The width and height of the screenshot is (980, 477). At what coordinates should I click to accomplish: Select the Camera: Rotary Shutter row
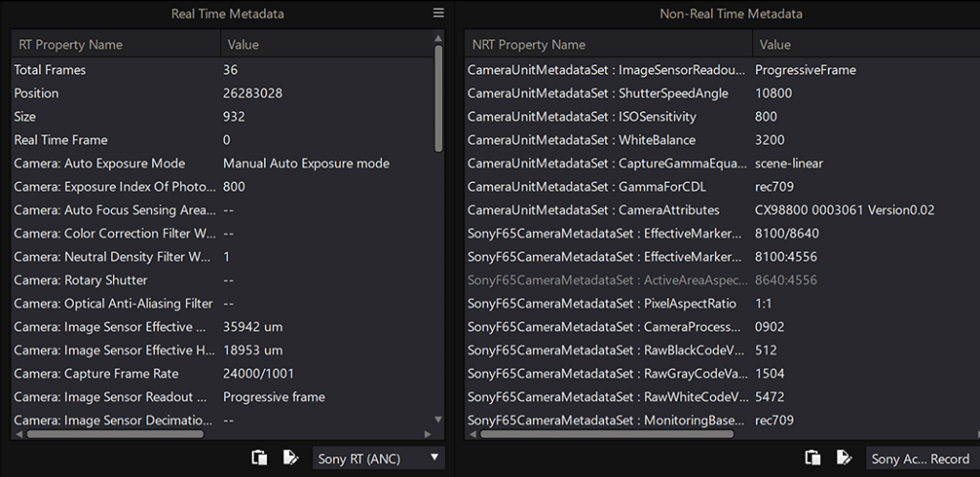point(222,280)
